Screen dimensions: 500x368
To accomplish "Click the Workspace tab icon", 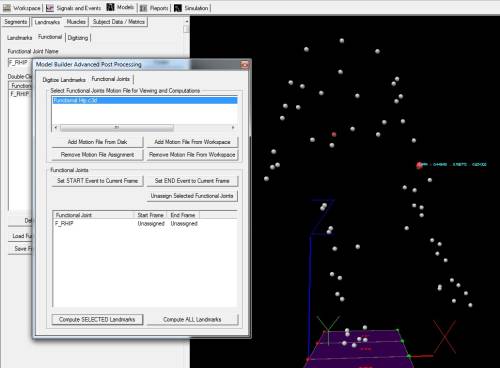I will (7, 8).
